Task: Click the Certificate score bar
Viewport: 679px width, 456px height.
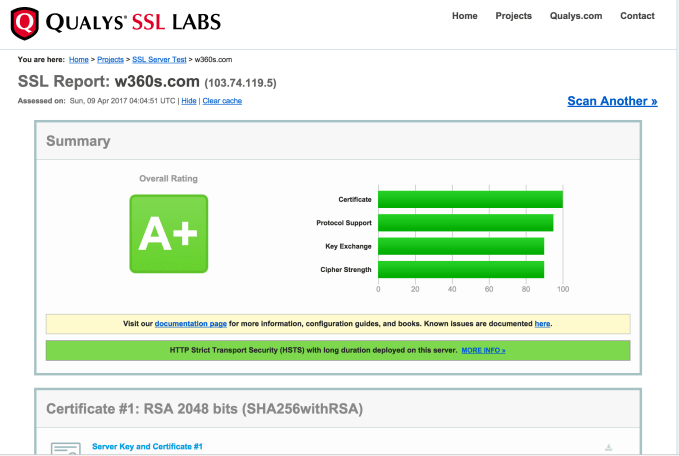Action: pyautogui.click(x=470, y=200)
